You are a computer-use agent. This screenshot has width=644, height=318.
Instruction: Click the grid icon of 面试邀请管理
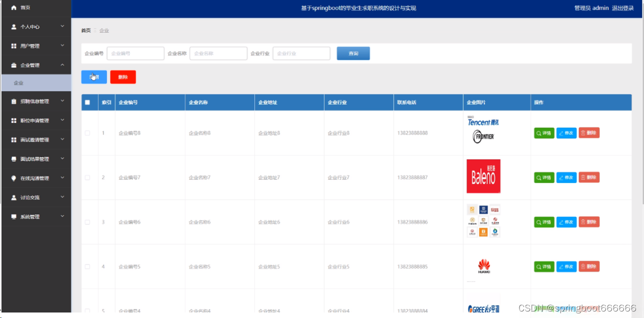[x=14, y=140]
